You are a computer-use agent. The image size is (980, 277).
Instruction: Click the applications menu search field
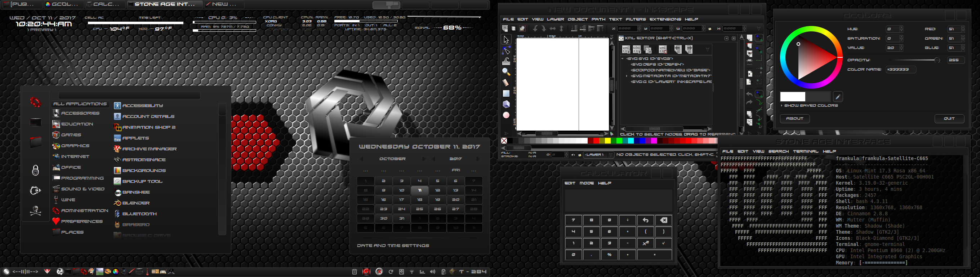tap(129, 95)
